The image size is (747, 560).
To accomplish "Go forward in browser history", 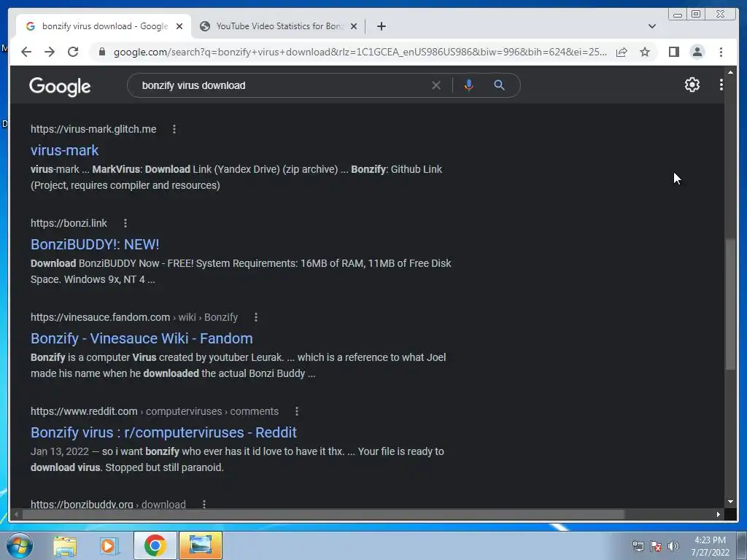I will [50, 52].
